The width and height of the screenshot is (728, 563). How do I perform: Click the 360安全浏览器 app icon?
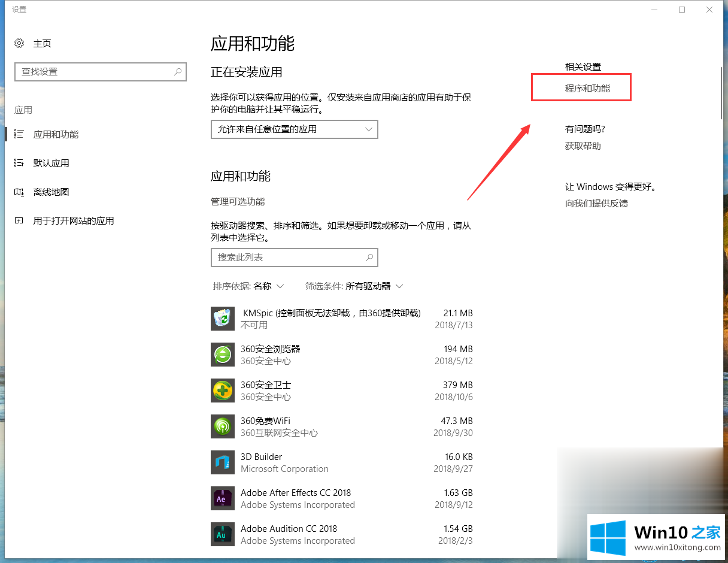coord(223,355)
